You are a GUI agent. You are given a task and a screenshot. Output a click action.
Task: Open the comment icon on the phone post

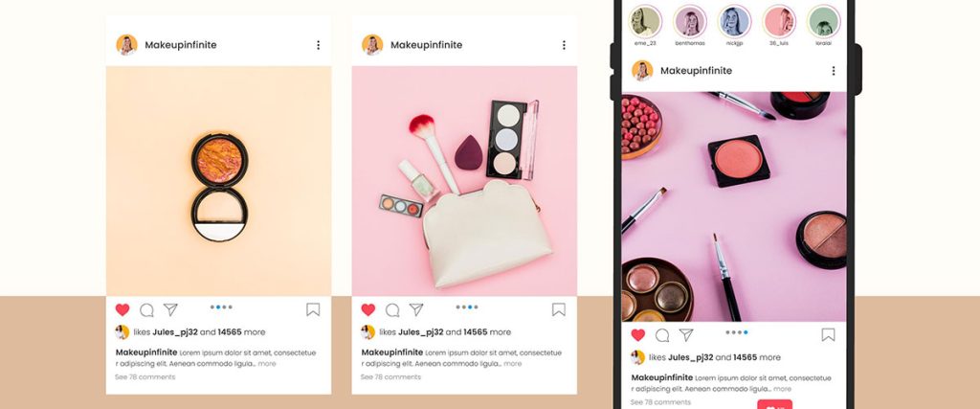(x=662, y=335)
